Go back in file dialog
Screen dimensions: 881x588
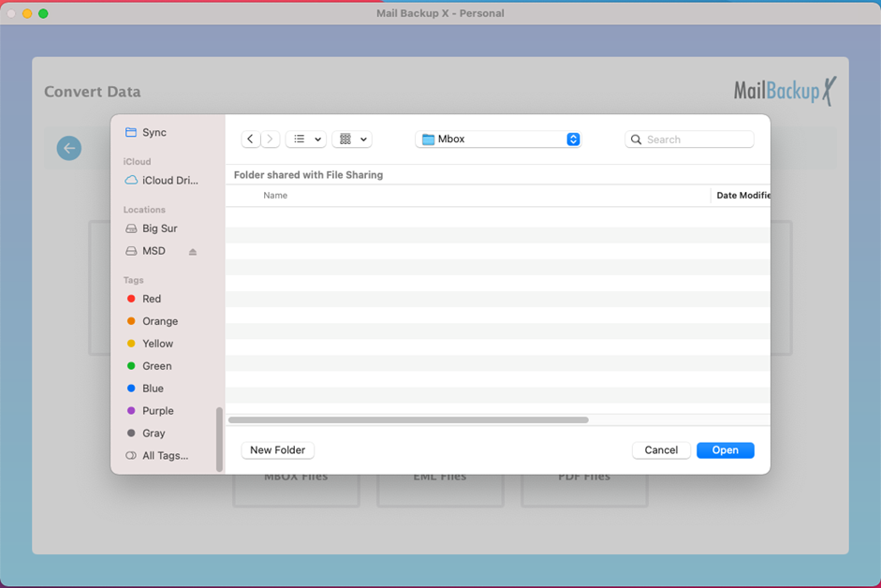point(251,139)
